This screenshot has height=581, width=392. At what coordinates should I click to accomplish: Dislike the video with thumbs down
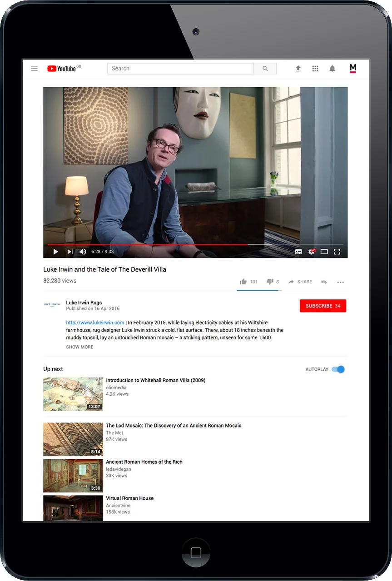[270, 282]
